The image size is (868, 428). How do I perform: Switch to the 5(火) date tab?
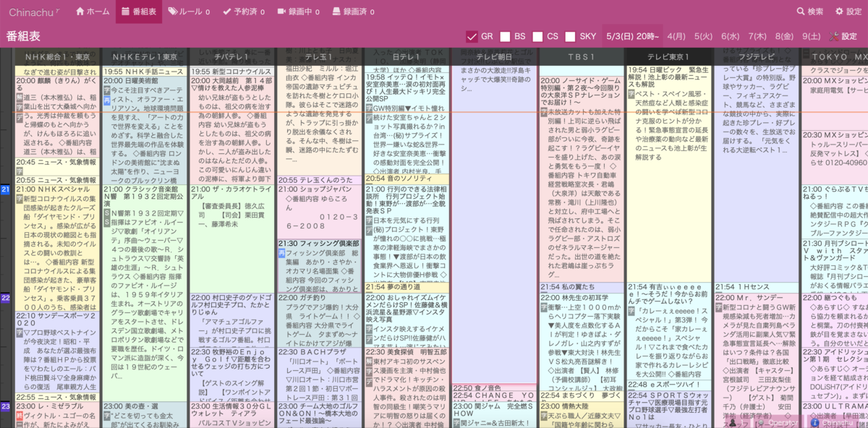coord(703,36)
